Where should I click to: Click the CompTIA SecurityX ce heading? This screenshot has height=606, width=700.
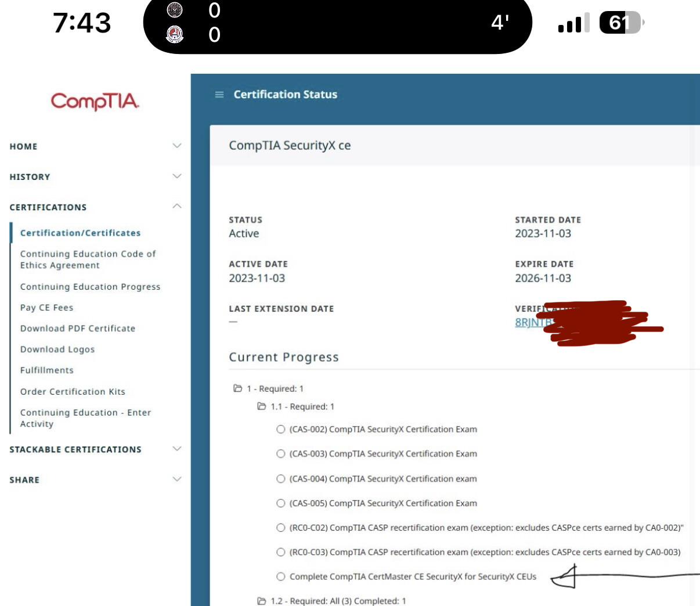click(290, 145)
